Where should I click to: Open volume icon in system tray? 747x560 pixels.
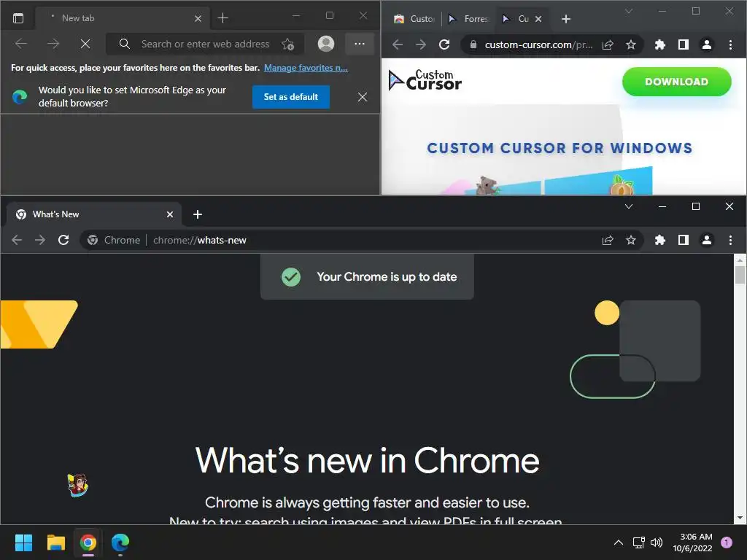pyautogui.click(x=657, y=542)
